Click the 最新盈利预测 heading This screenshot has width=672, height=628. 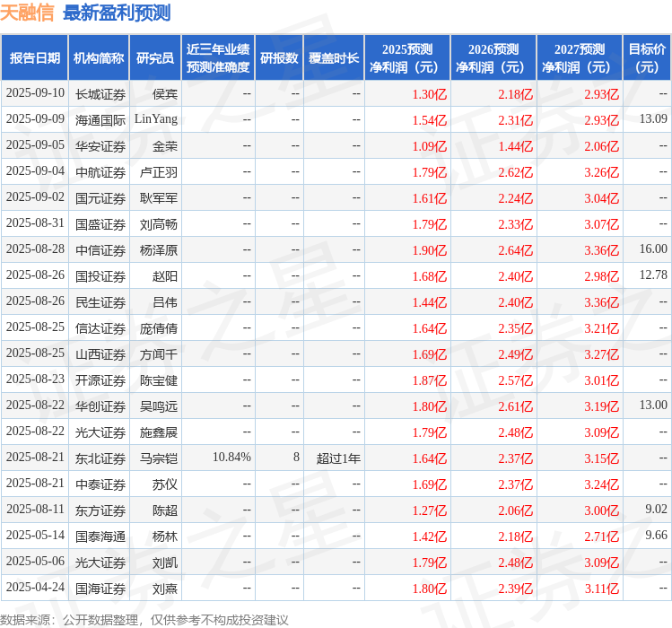[x=117, y=13]
